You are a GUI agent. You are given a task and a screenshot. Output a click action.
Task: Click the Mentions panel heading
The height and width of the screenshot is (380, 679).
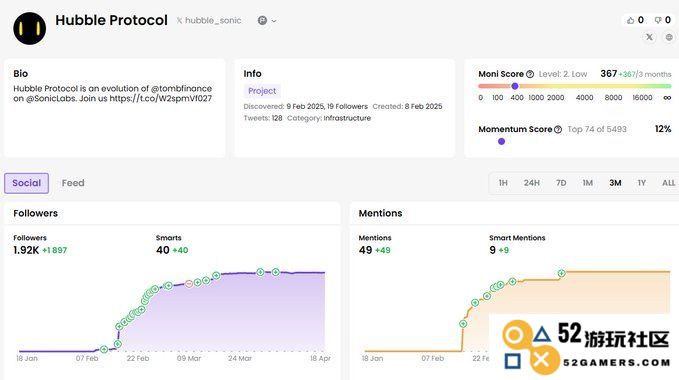click(380, 213)
